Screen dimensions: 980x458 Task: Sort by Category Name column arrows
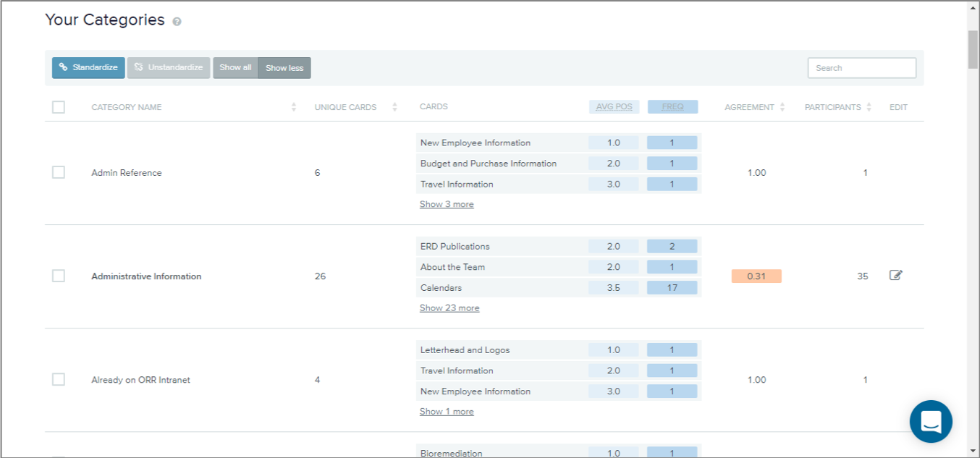[x=294, y=107]
